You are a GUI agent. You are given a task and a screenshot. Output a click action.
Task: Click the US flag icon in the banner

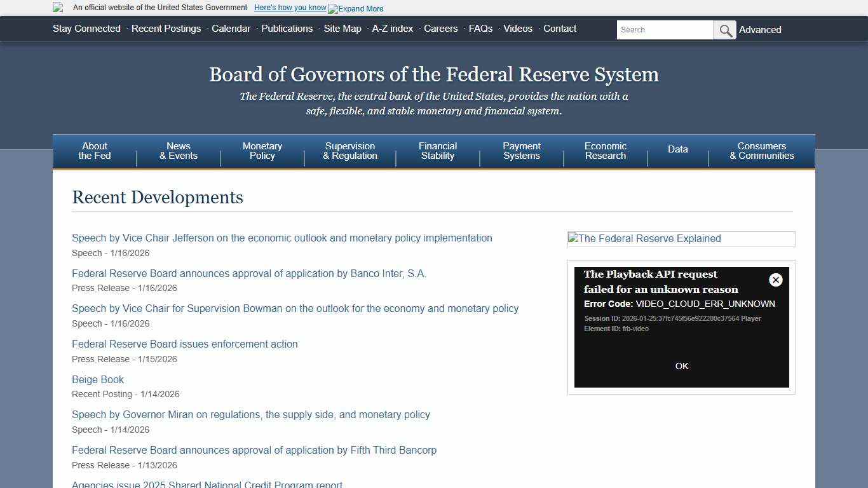click(58, 8)
